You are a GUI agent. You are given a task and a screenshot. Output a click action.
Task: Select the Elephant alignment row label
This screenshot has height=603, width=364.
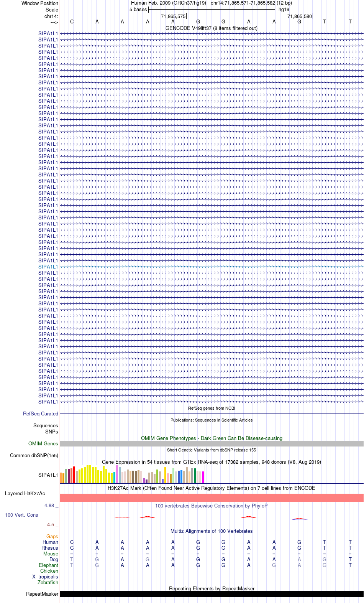pos(49,565)
